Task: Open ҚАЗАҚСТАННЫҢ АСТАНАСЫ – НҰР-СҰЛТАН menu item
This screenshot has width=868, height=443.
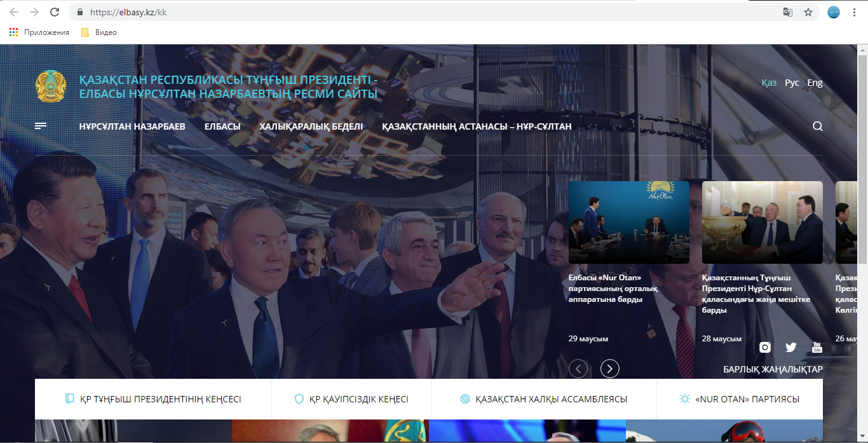Action: [x=477, y=126]
